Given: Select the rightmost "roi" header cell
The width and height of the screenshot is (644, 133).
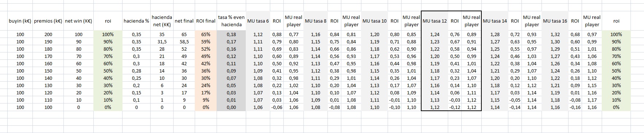Looking at the screenshot, I should 616,21.
